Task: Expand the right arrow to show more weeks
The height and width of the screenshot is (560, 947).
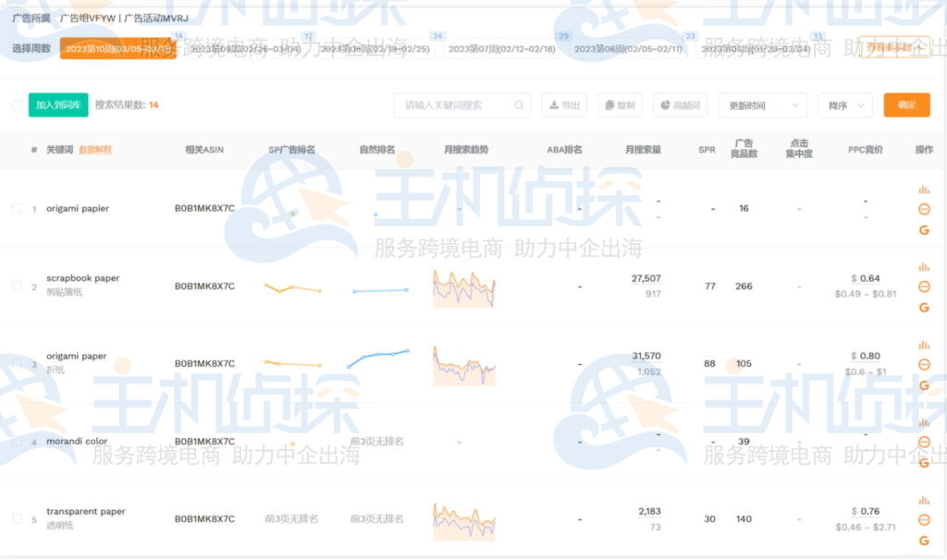Action: pyautogui.click(x=938, y=46)
